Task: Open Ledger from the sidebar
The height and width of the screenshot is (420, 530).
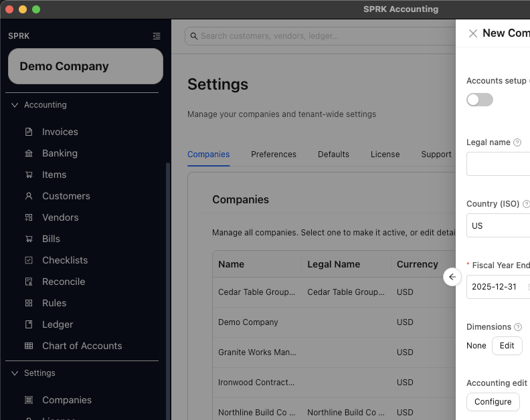Action: tap(58, 324)
